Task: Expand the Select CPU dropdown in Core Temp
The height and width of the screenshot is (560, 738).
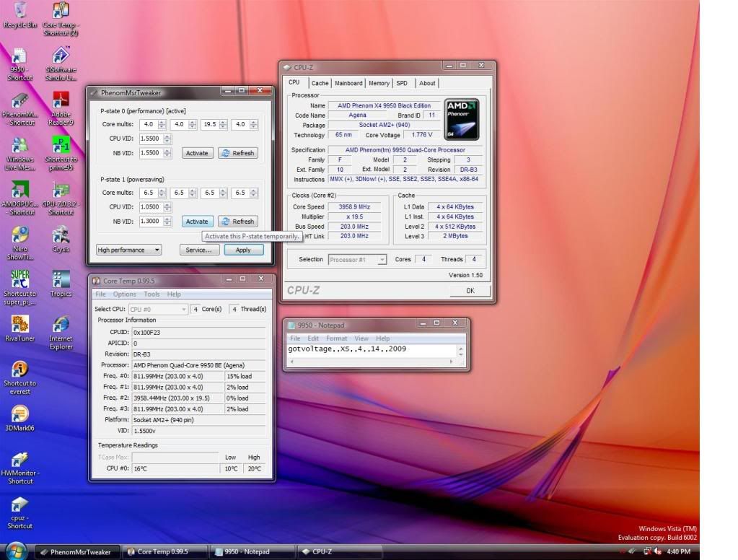Action: click(157, 309)
